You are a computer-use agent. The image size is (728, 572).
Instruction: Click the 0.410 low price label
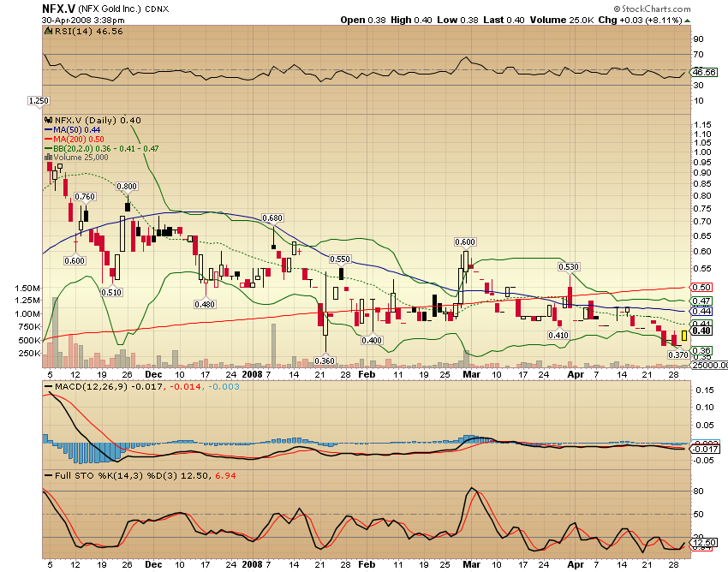pyautogui.click(x=558, y=335)
